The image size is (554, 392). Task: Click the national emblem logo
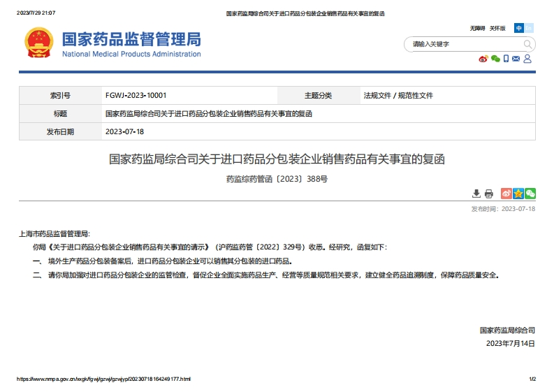[x=38, y=43]
